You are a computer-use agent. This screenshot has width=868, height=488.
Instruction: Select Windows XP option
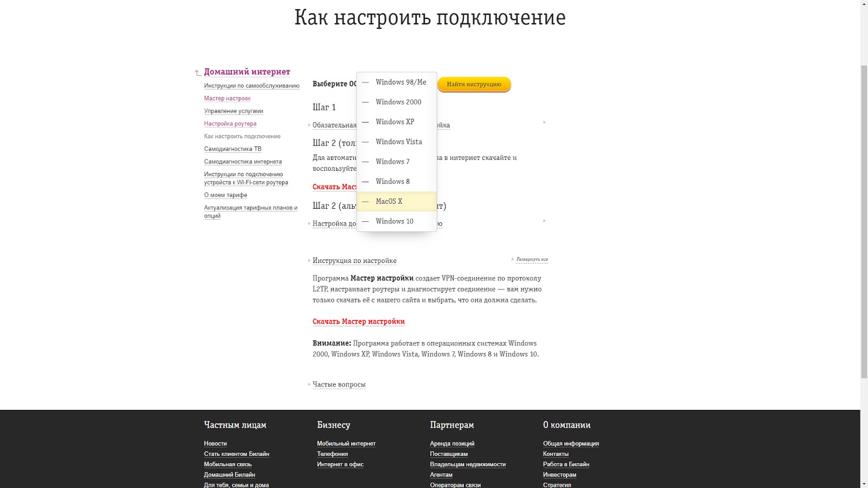[x=397, y=122]
